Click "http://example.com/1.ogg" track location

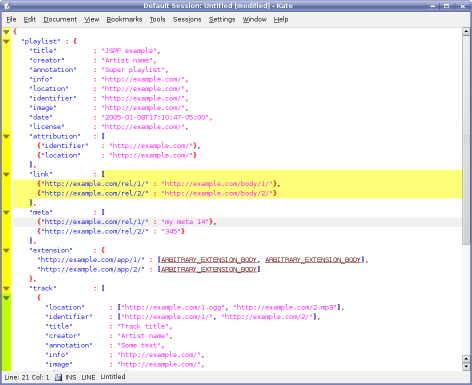[x=174, y=307]
